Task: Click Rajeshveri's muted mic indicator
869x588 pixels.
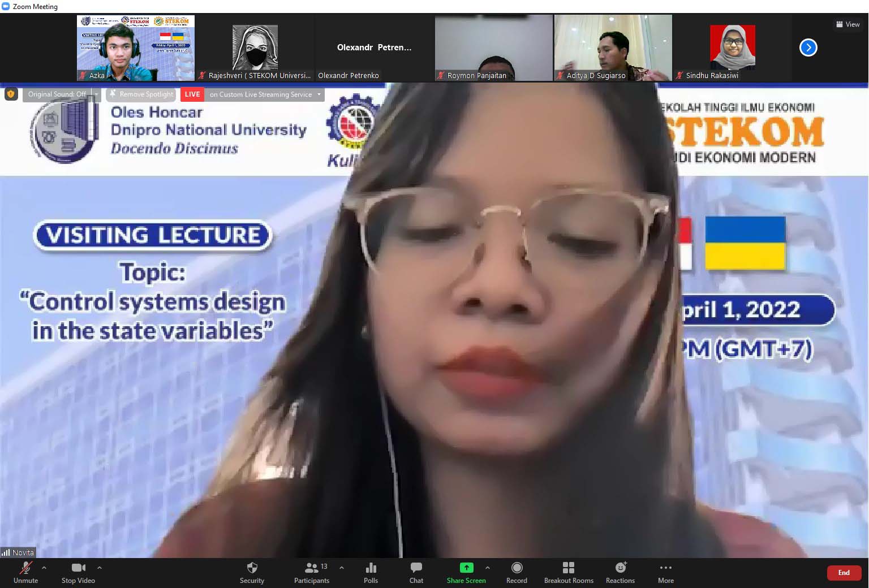Action: tap(202, 75)
